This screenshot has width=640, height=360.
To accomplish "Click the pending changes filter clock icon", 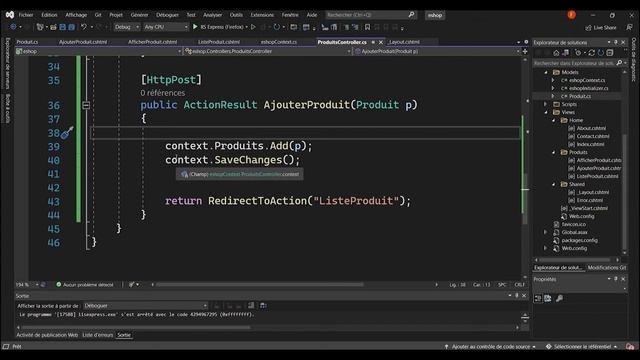I will point(578,53).
